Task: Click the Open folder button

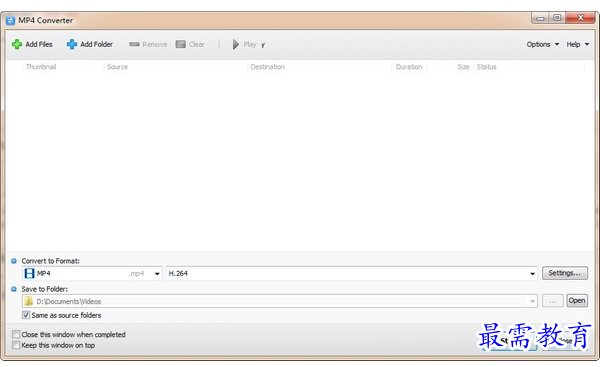Action: click(x=577, y=301)
